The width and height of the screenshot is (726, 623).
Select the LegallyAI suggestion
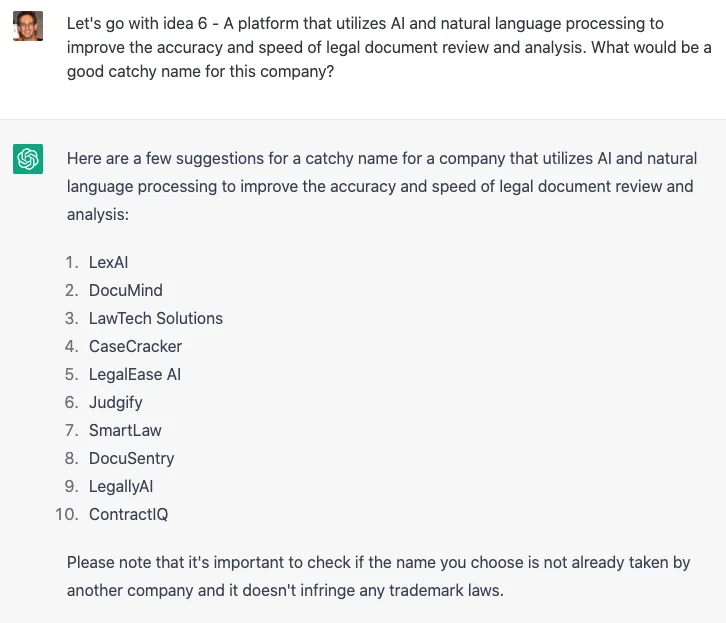click(x=120, y=486)
